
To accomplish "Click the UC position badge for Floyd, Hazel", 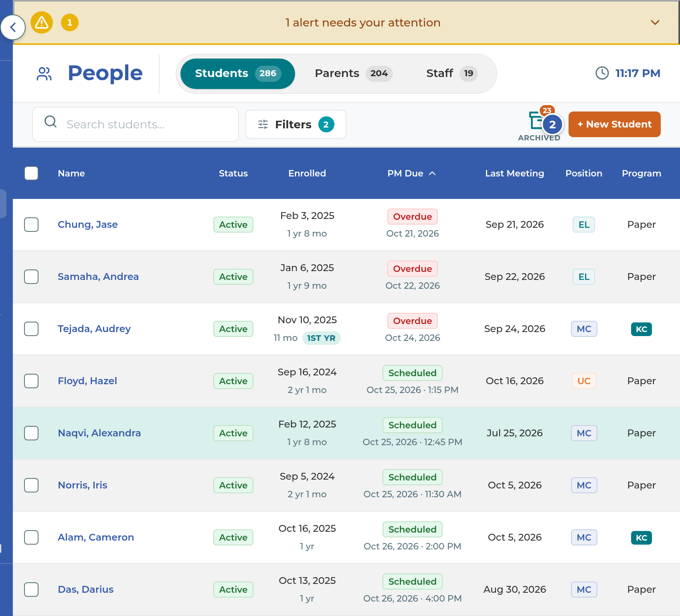I will click(x=584, y=381).
